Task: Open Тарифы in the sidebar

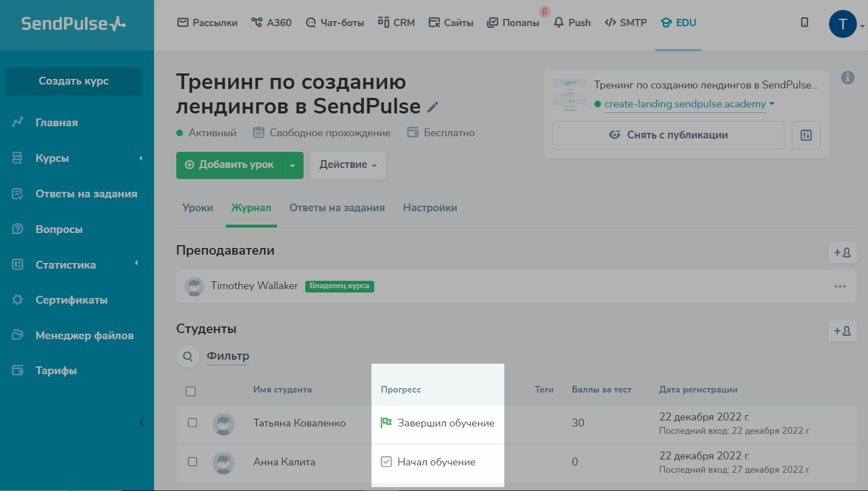Action: click(x=56, y=370)
